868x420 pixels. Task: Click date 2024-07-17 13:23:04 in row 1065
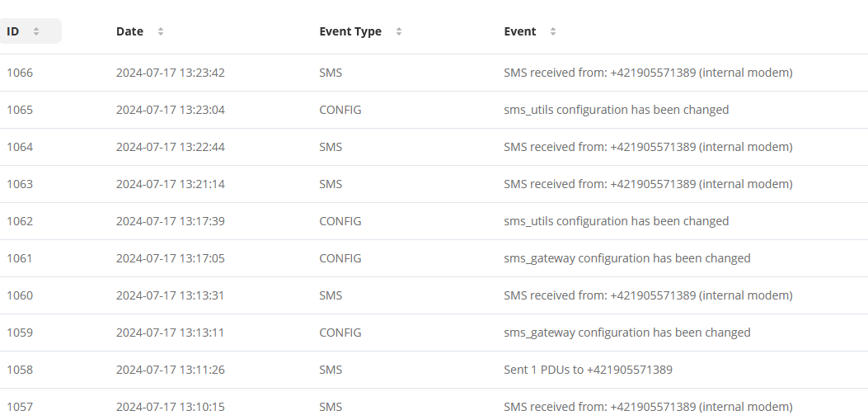171,110
